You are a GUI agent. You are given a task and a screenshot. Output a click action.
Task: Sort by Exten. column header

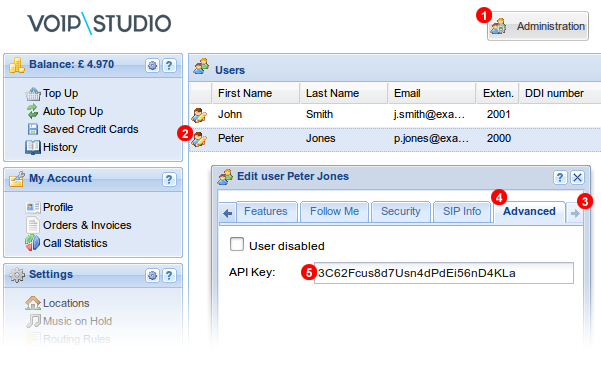[x=498, y=93]
